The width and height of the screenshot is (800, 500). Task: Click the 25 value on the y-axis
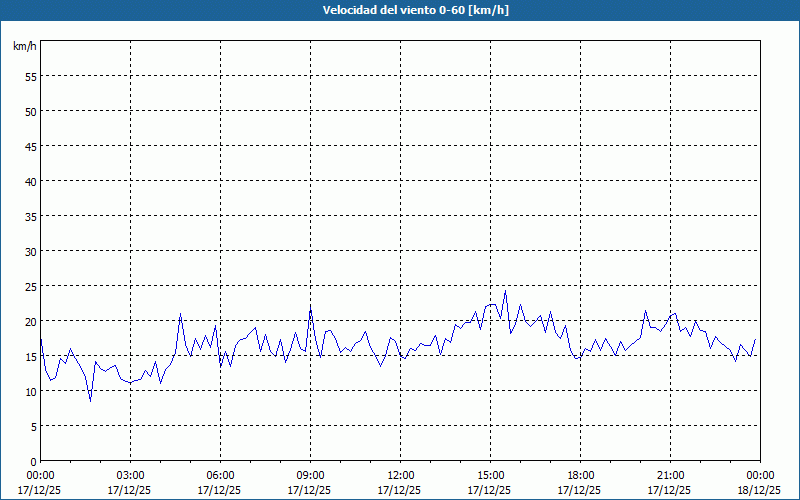pyautogui.click(x=30, y=286)
